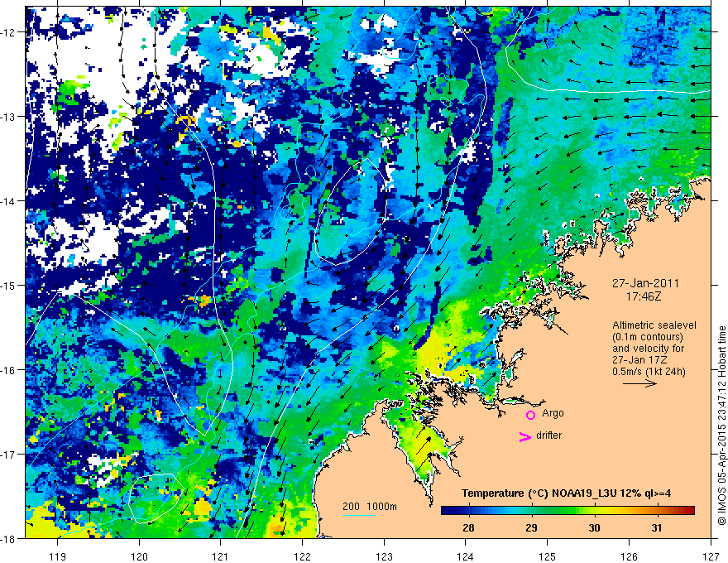Click the latitude axis label -12
Screen dimensions: 728x563
click(x=8, y=32)
